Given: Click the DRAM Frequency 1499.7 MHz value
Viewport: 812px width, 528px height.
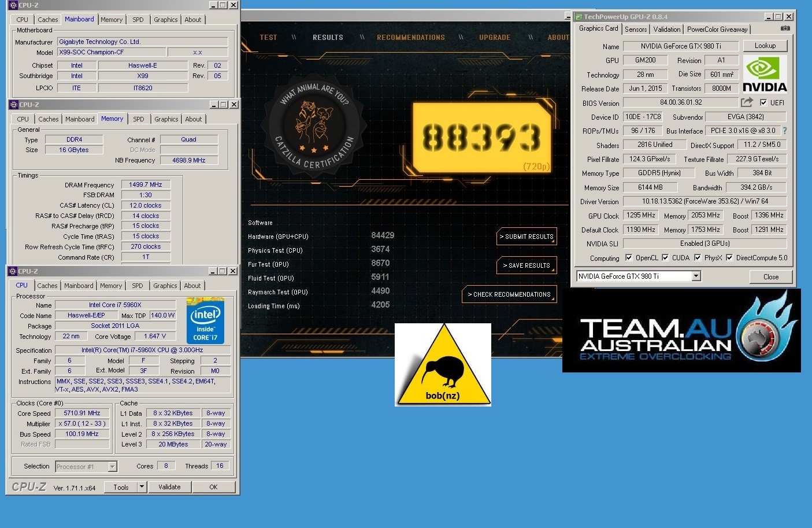Looking at the screenshot, I should click(146, 184).
